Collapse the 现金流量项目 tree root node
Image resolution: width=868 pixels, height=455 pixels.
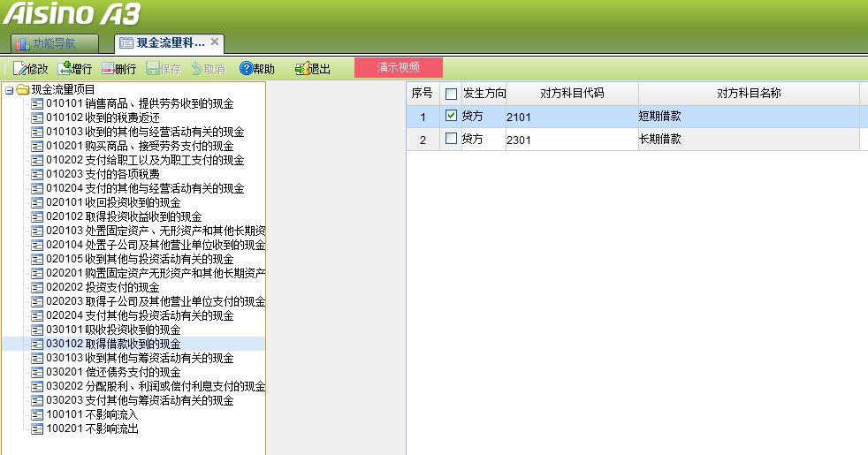click(x=9, y=89)
